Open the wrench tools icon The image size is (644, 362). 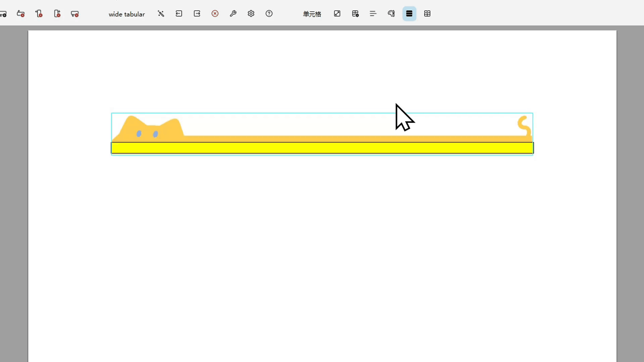click(233, 14)
